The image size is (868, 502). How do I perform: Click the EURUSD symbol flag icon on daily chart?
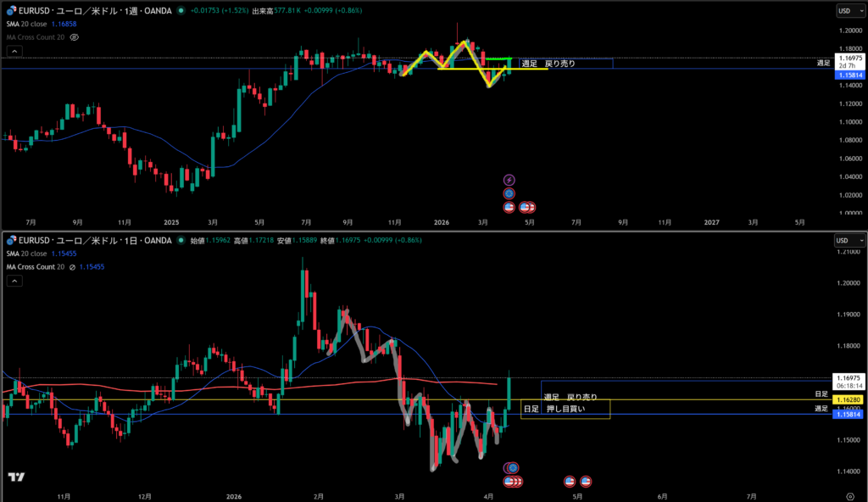[8, 240]
